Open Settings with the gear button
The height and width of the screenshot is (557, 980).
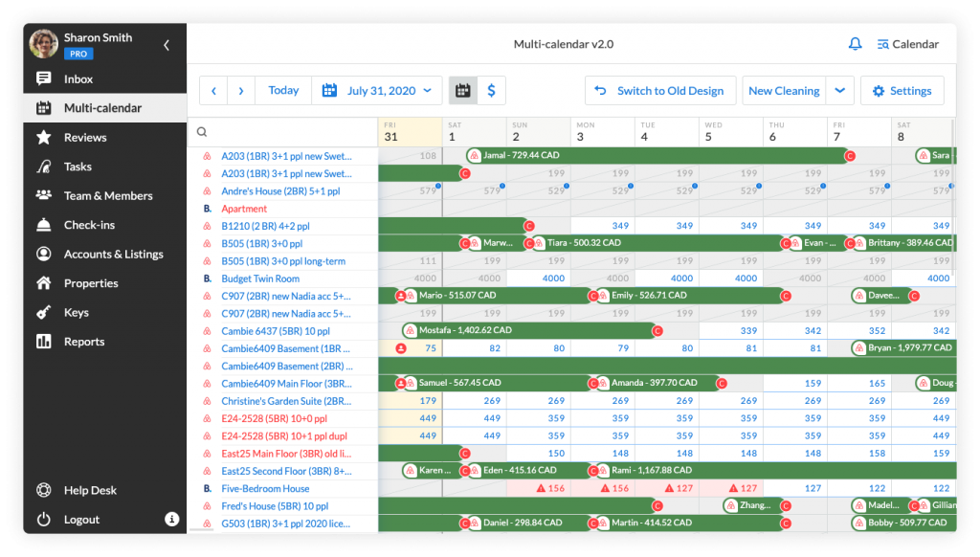point(902,90)
